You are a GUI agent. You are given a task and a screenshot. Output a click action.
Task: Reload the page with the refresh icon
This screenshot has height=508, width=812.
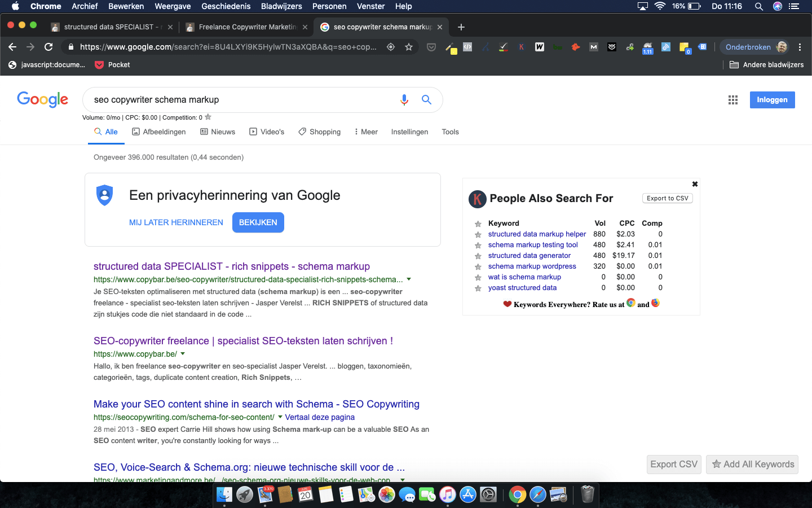[48, 47]
